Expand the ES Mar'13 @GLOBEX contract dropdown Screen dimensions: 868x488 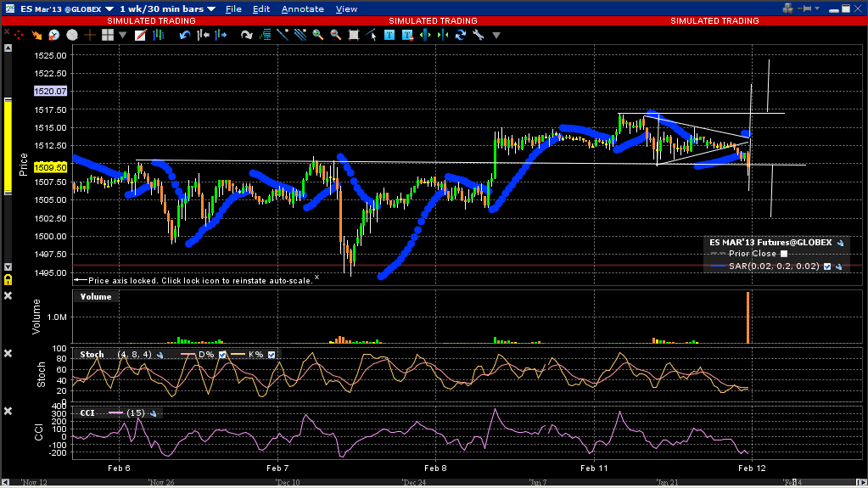109,9
